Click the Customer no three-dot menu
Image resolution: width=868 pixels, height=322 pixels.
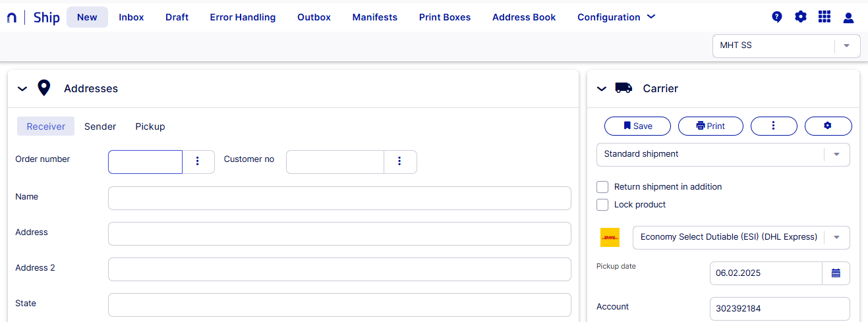400,161
